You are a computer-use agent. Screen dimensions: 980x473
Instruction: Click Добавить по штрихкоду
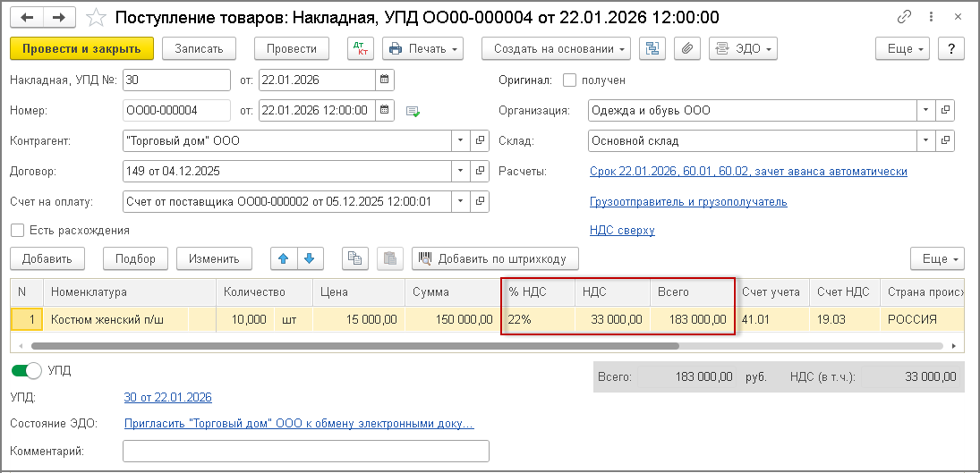coord(495,258)
